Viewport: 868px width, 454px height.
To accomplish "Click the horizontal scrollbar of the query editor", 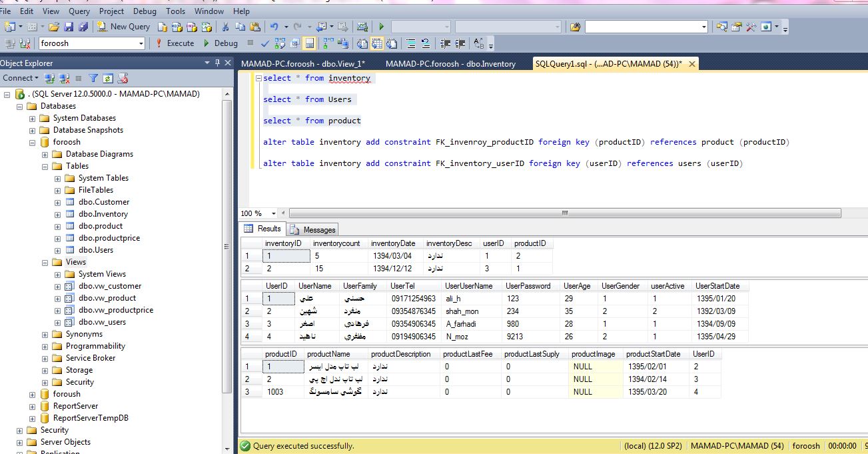I will click(x=565, y=213).
